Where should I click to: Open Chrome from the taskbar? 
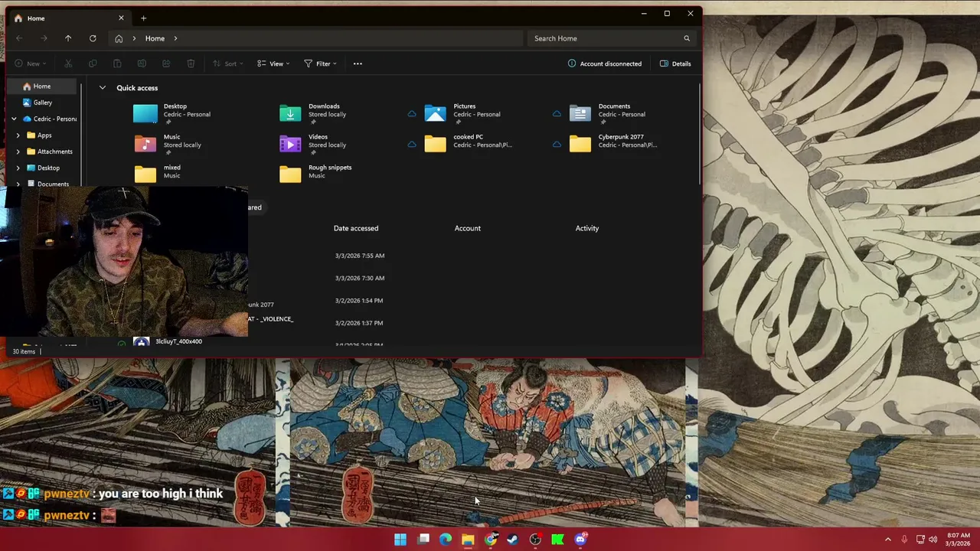(x=491, y=540)
